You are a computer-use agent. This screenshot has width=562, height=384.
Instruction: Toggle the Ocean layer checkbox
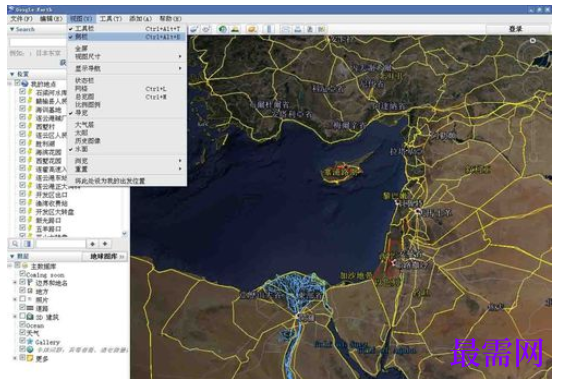point(23,324)
